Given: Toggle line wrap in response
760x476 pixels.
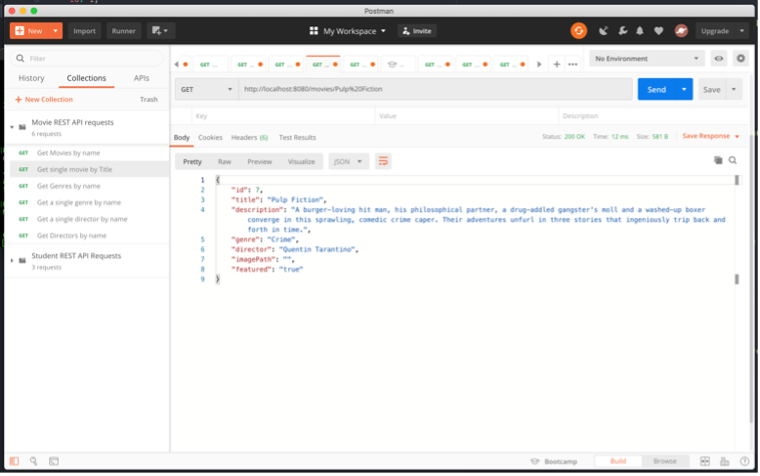Looking at the screenshot, I should pyautogui.click(x=383, y=161).
